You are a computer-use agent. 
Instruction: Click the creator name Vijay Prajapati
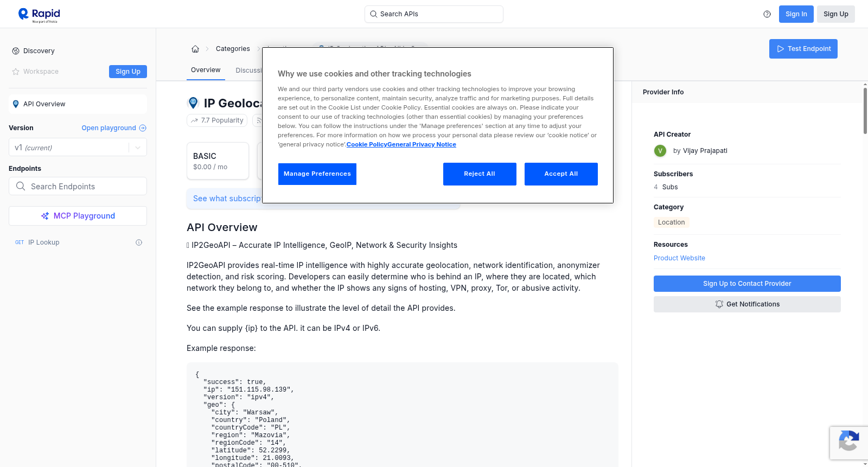pyautogui.click(x=705, y=151)
